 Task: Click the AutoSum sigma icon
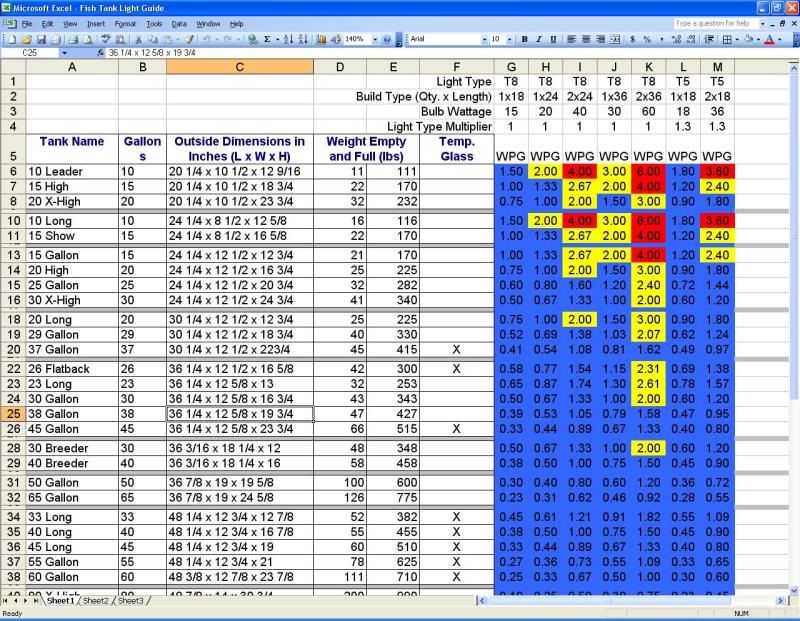click(267, 39)
